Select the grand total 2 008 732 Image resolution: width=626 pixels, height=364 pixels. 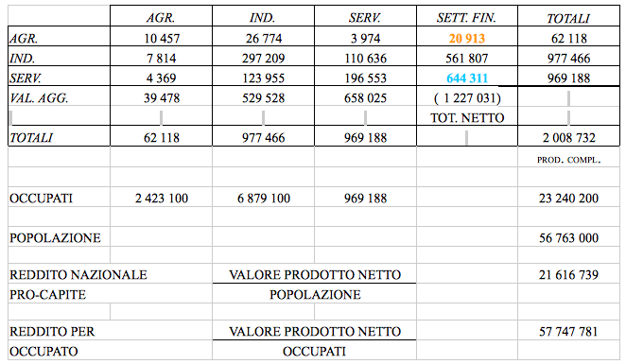568,138
